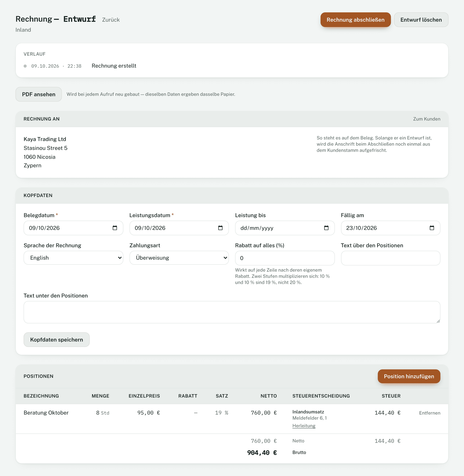Open the Herleitung tax derivation link
464x476 pixels.
(304, 426)
